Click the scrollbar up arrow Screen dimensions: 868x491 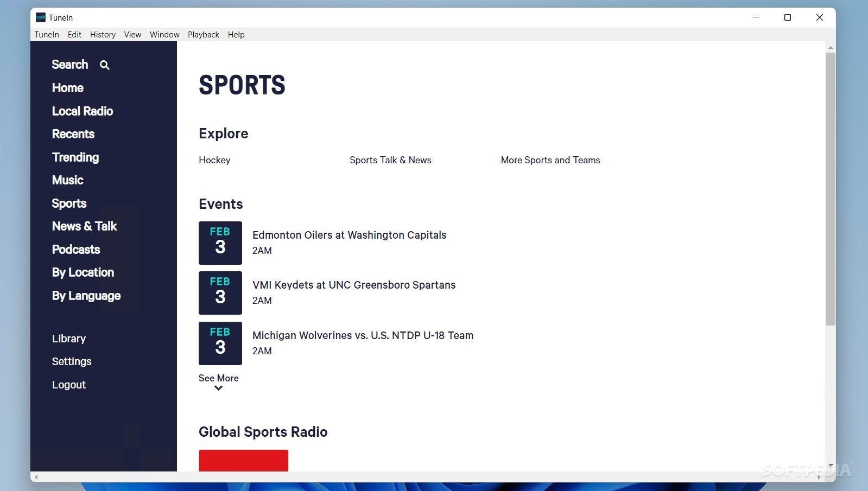(x=831, y=48)
